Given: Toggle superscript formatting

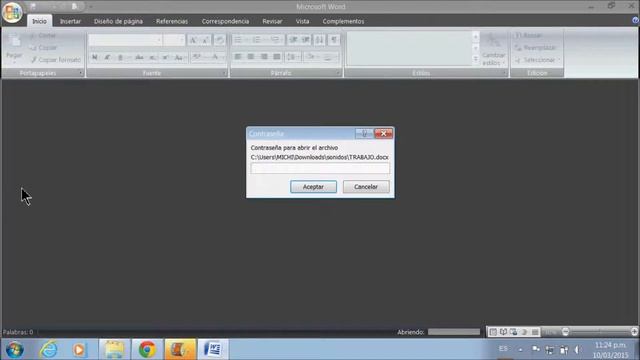Looking at the screenshot, I should (x=165, y=58).
